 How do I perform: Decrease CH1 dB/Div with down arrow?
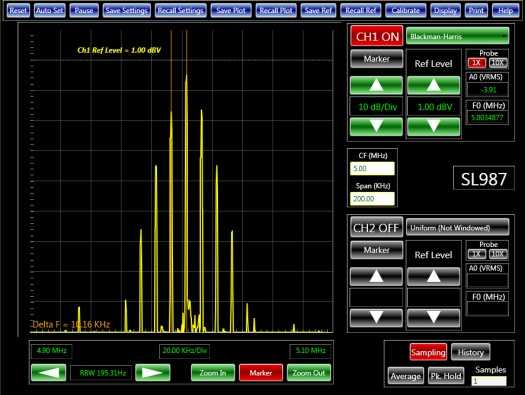[376, 127]
